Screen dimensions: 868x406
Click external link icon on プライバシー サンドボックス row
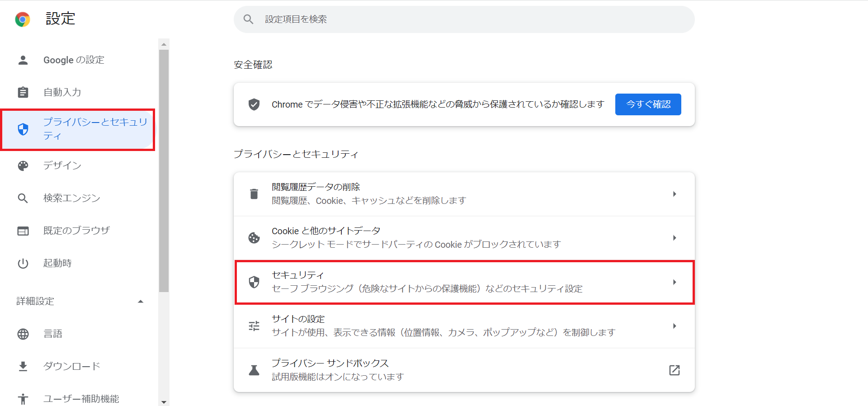pos(675,370)
